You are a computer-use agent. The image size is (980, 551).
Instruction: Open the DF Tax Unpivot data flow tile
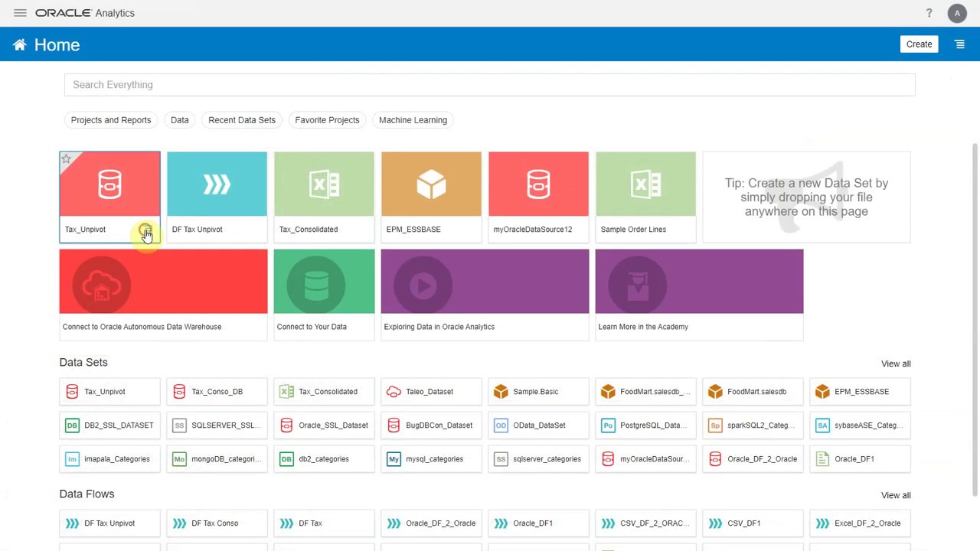coord(217,197)
